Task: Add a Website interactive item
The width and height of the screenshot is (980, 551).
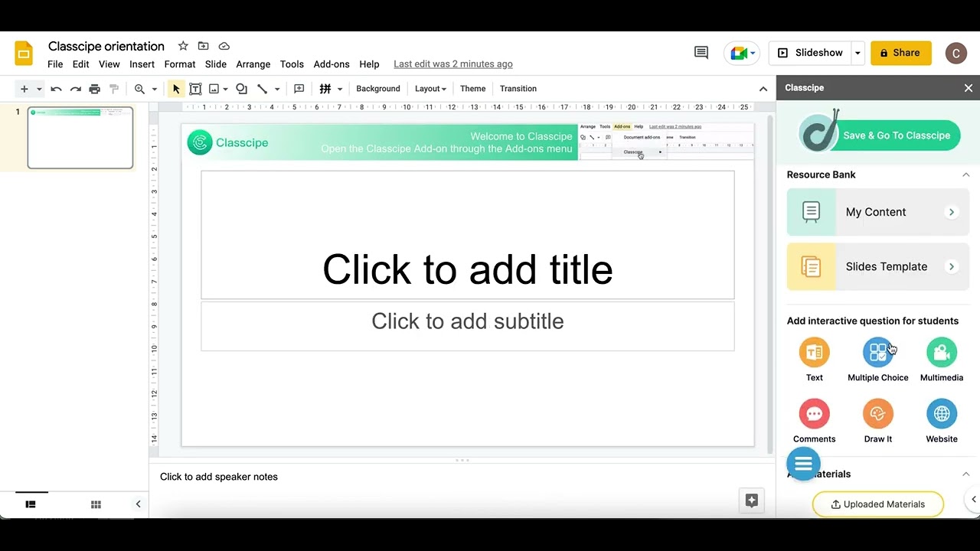Action: (941, 414)
